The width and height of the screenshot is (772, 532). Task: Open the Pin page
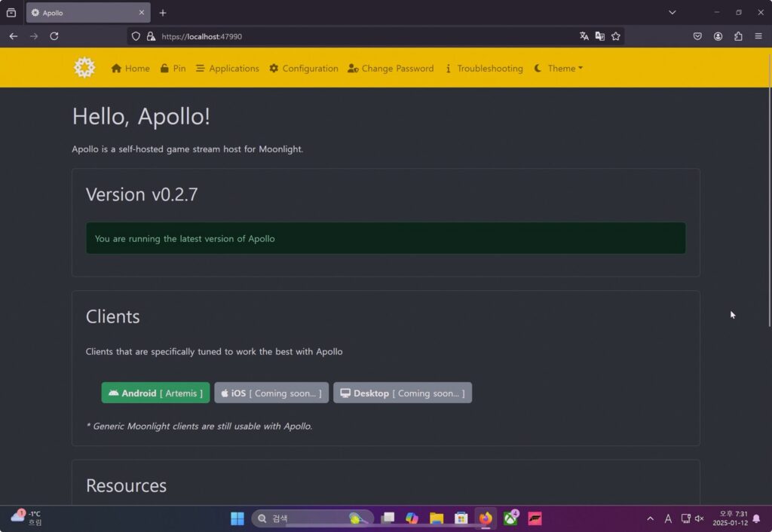[x=173, y=69]
